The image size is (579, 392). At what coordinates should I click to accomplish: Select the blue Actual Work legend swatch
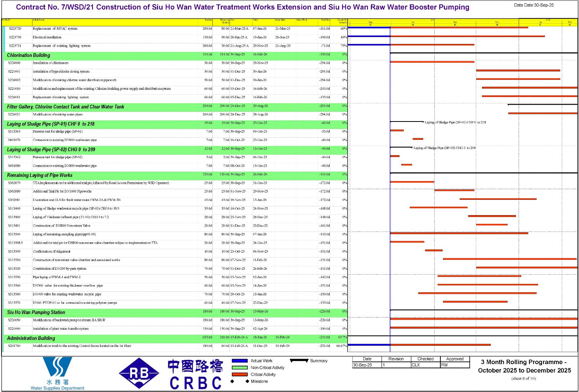(x=240, y=361)
